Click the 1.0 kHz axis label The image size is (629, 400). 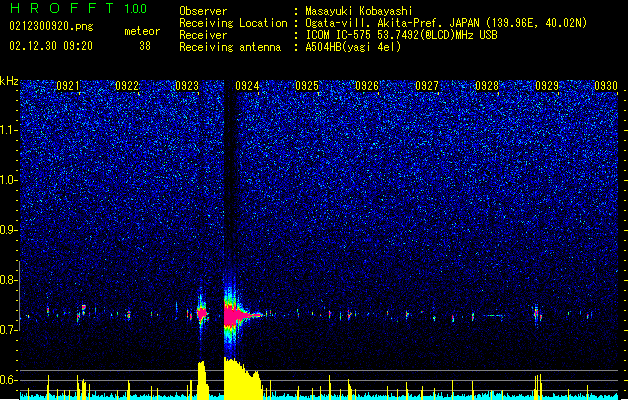(9, 180)
